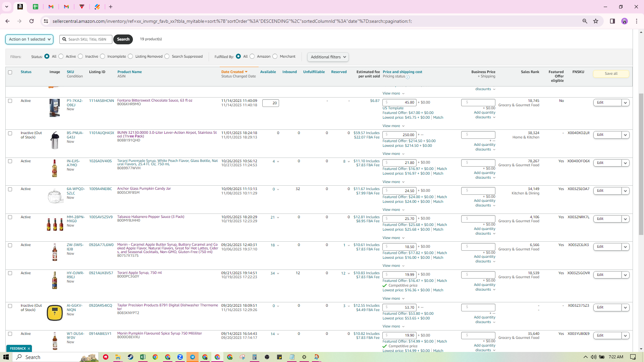
Task: Select the Listing Removed status filter
Action: point(130,56)
